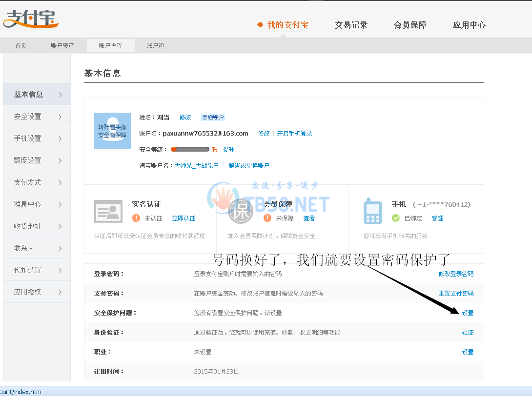Click the orange warning icon beside 未认证
Image resolution: width=532 pixels, height=396 pixels.
pyautogui.click(x=136, y=218)
